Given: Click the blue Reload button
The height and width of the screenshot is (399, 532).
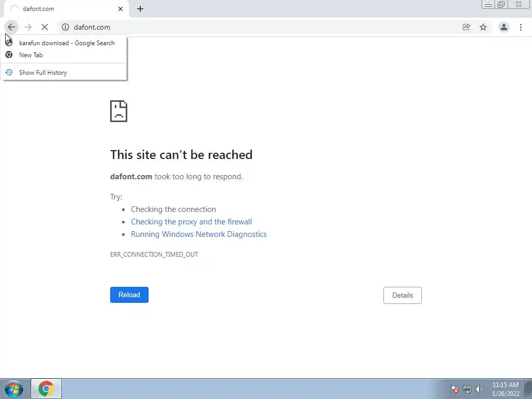Looking at the screenshot, I should 129,295.
